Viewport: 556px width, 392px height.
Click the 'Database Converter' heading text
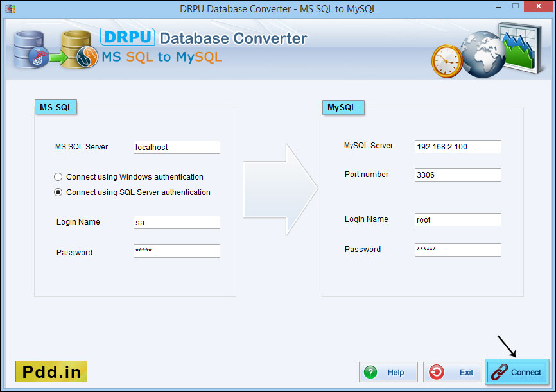(233, 38)
